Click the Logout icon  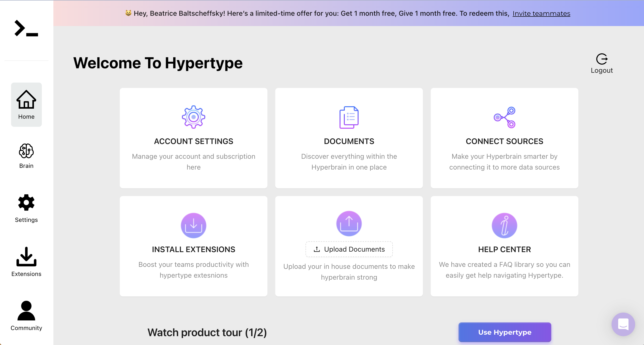pos(602,59)
